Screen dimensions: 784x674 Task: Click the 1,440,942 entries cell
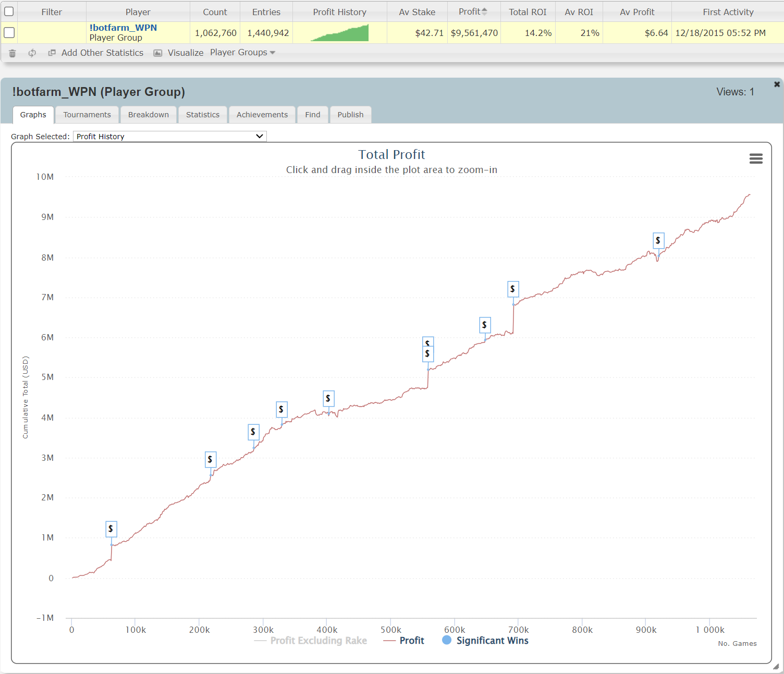[267, 33]
